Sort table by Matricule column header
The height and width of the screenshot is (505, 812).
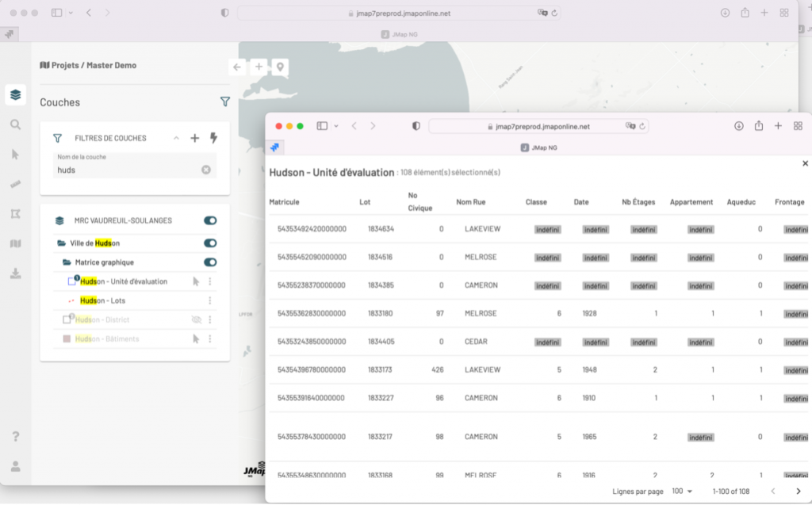285,202
